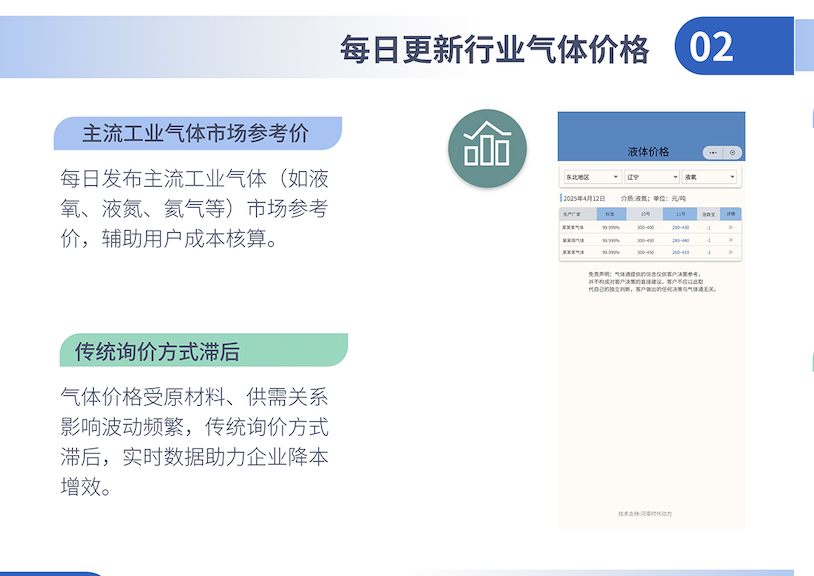Select the 10号 column header
814x576 pixels.
(645, 214)
